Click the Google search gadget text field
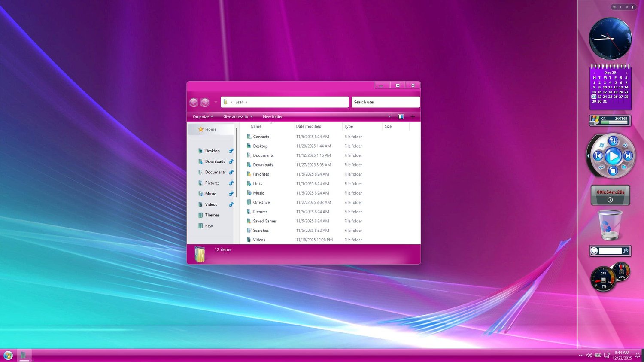Viewport: 644px width, 362px height. 610,251
